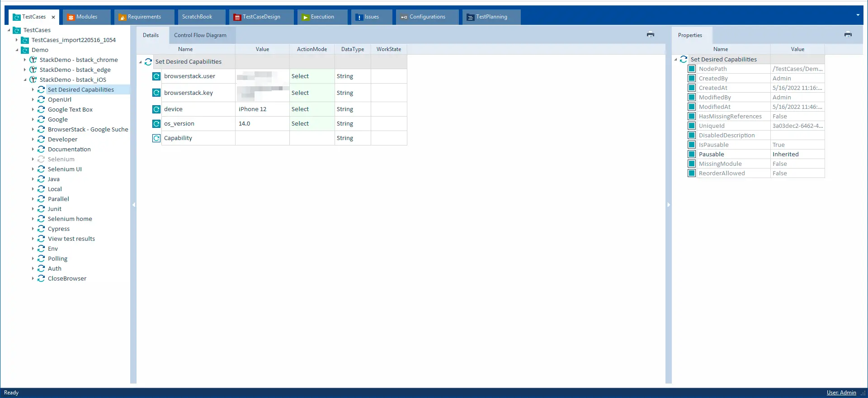Click the User: Admin link in status bar
This screenshot has height=398, width=868.
click(841, 393)
